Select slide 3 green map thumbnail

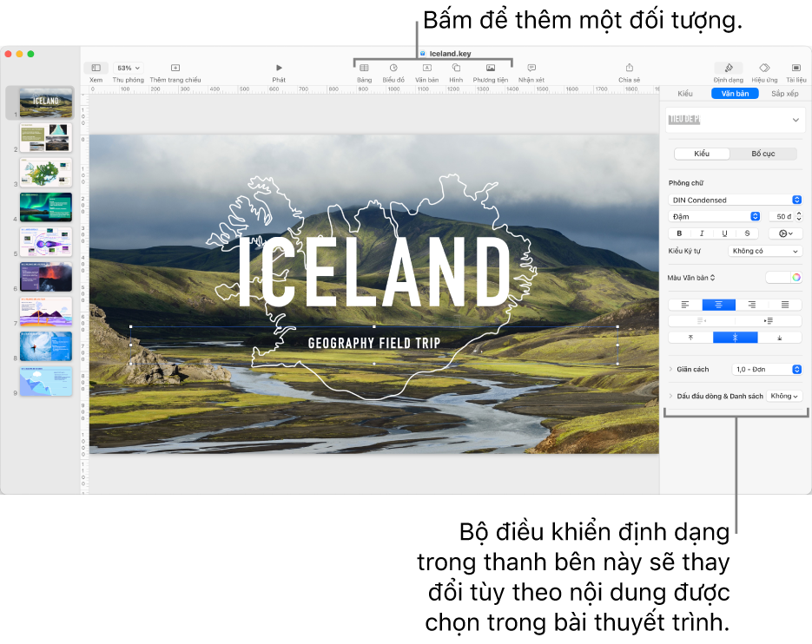[46, 173]
